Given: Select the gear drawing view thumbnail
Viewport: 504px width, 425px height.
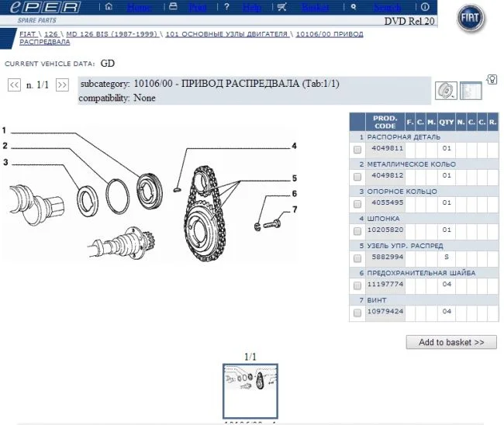Looking at the screenshot, I should 445,92.
